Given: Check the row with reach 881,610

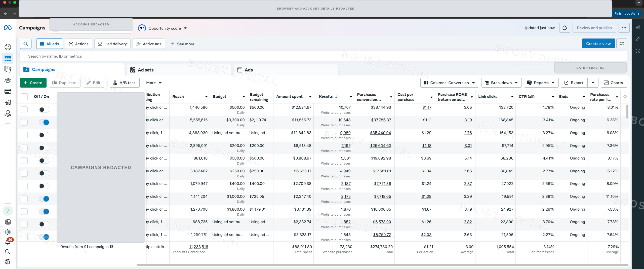Looking at the screenshot, I should point(24,161).
